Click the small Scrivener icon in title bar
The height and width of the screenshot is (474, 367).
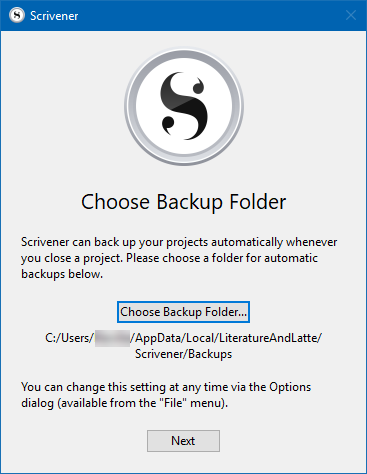click(x=17, y=15)
